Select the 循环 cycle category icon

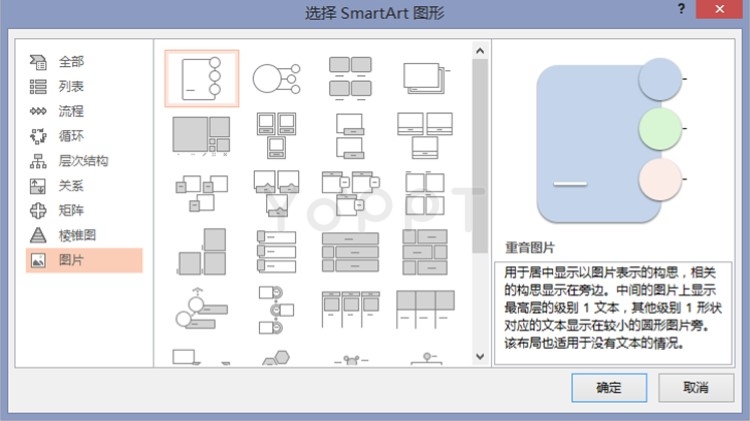(38, 136)
